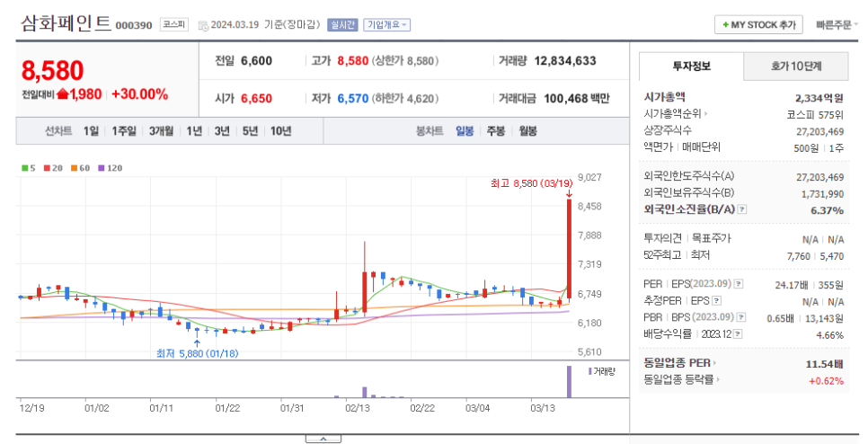This screenshot has width=868, height=444.
Task: Click the stock code 000390
Action: (x=133, y=25)
